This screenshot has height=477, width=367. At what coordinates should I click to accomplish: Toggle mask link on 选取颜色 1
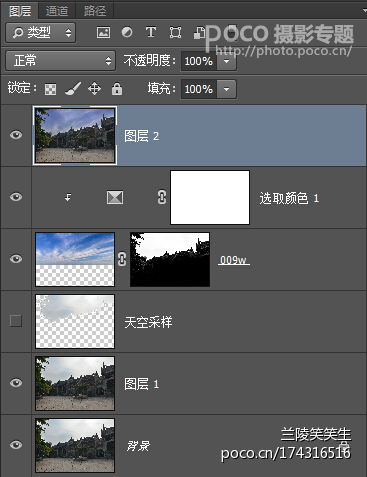(x=162, y=197)
